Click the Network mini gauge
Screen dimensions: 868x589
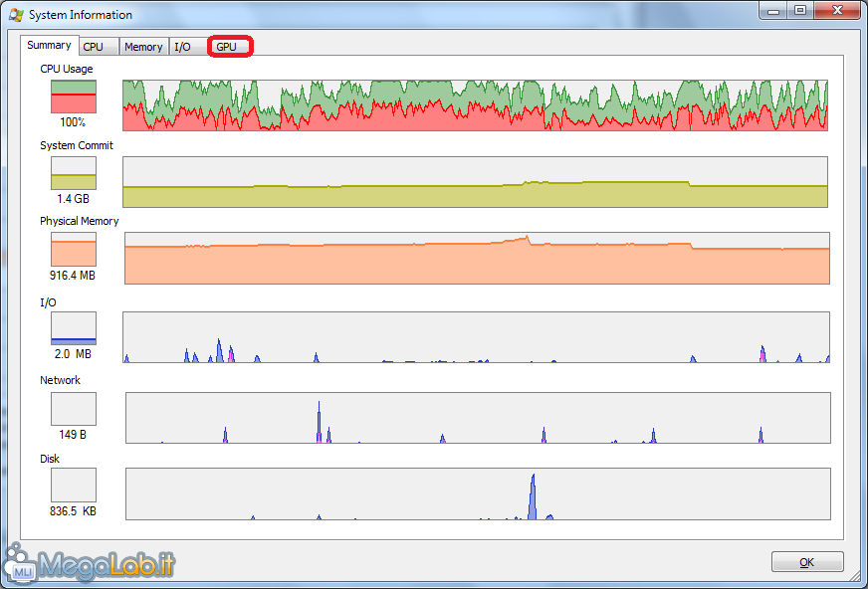pos(74,408)
